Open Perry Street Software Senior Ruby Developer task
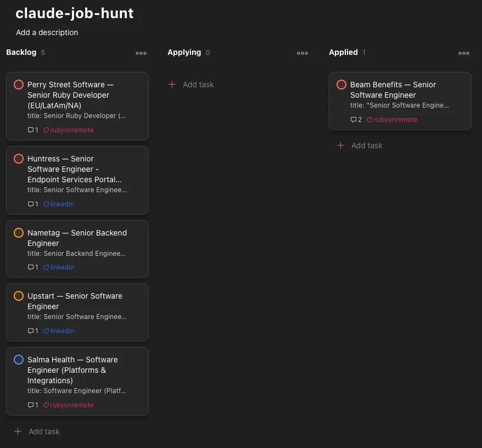Viewport: 482px width, 448px height. click(71, 95)
